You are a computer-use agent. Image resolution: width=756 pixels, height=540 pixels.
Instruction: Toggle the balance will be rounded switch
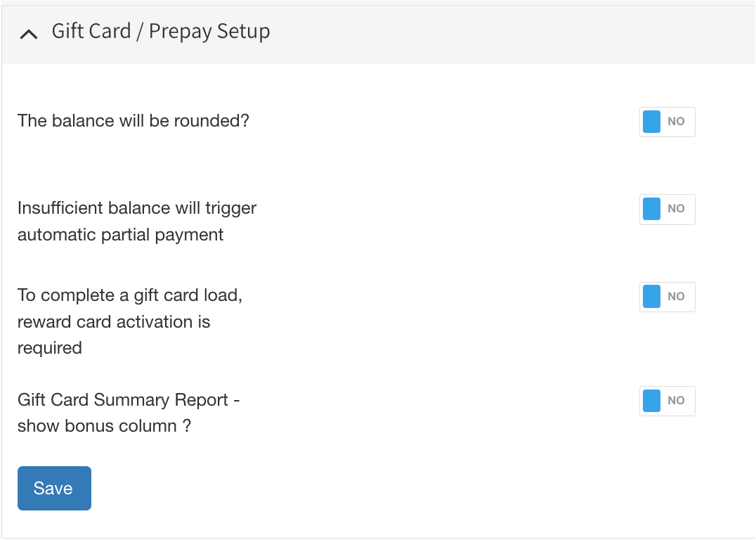click(x=667, y=122)
